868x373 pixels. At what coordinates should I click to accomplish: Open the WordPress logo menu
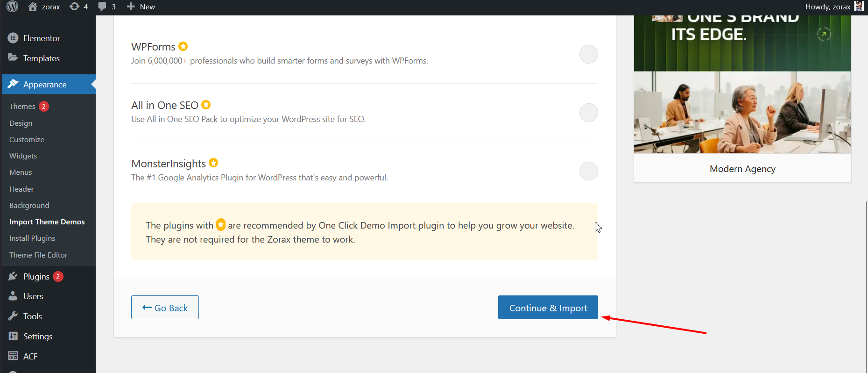[13, 7]
